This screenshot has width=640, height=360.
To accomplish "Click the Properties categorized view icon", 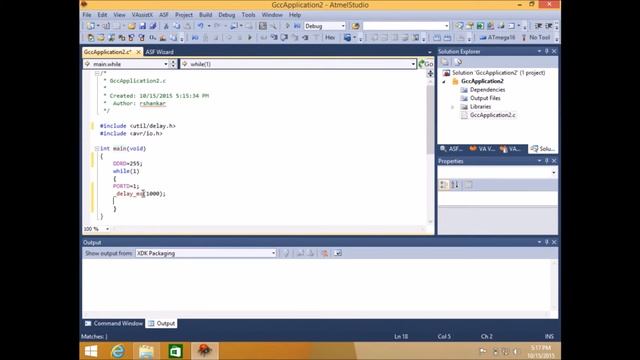I will pos(444,185).
